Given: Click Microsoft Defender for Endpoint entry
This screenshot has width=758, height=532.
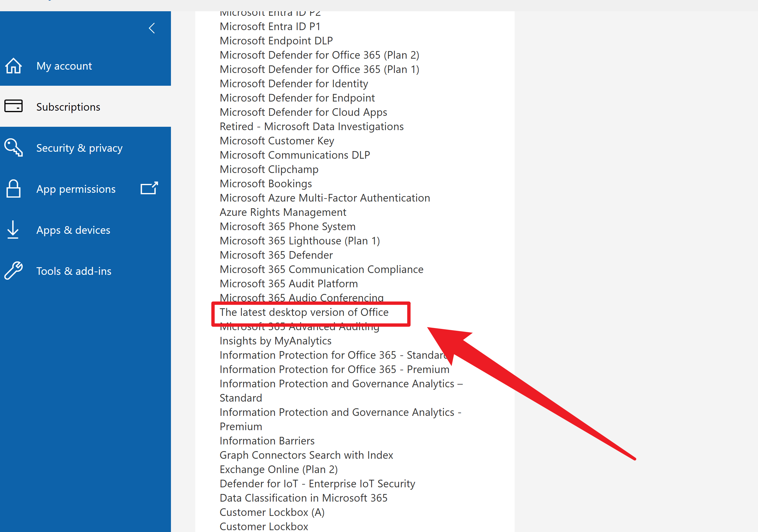Looking at the screenshot, I should click(x=297, y=98).
